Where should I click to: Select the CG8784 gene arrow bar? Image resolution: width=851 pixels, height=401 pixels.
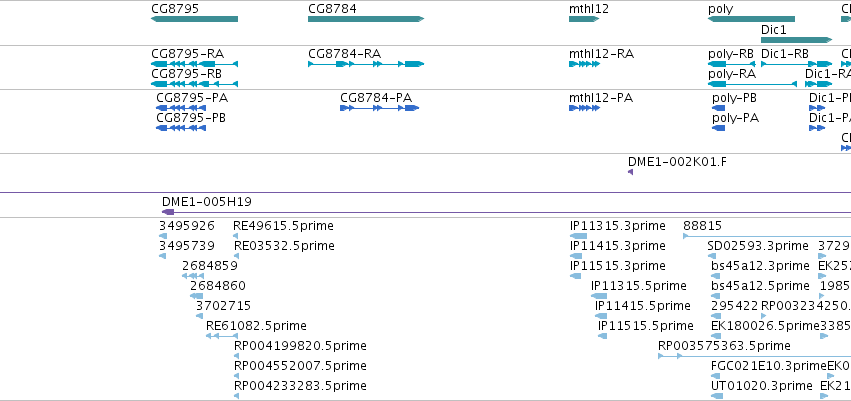(x=366, y=19)
